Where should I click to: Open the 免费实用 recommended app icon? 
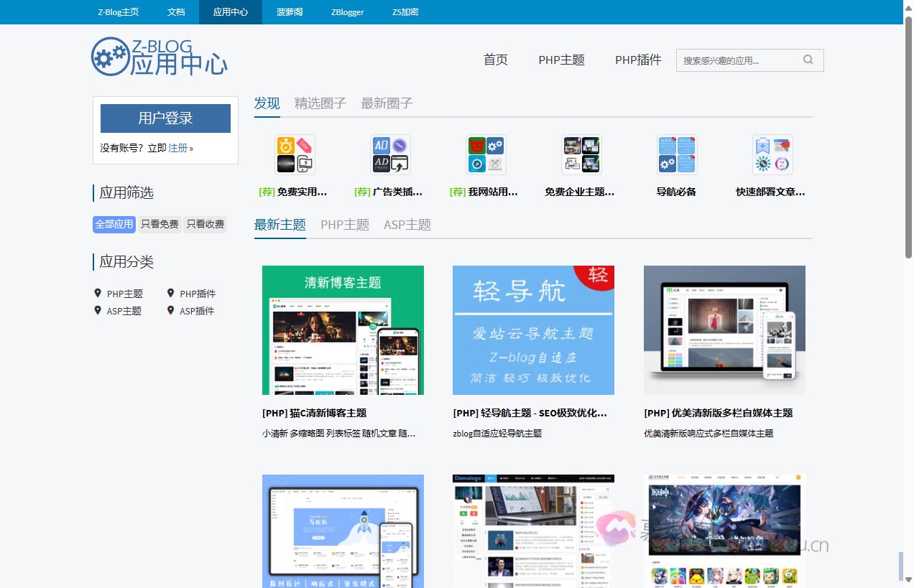tap(295, 154)
